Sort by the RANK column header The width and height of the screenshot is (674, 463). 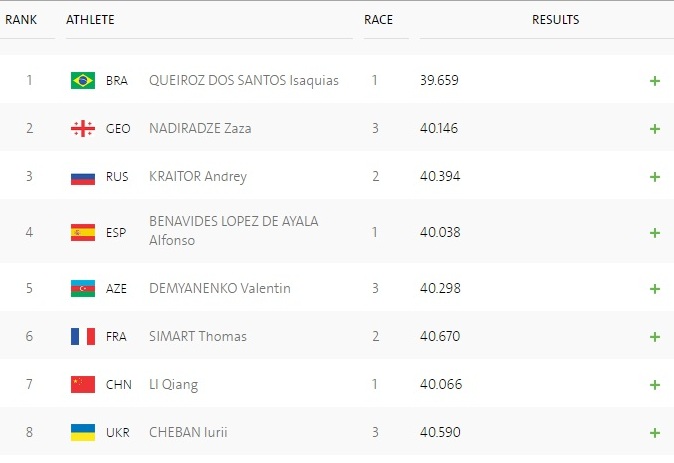click(x=21, y=20)
